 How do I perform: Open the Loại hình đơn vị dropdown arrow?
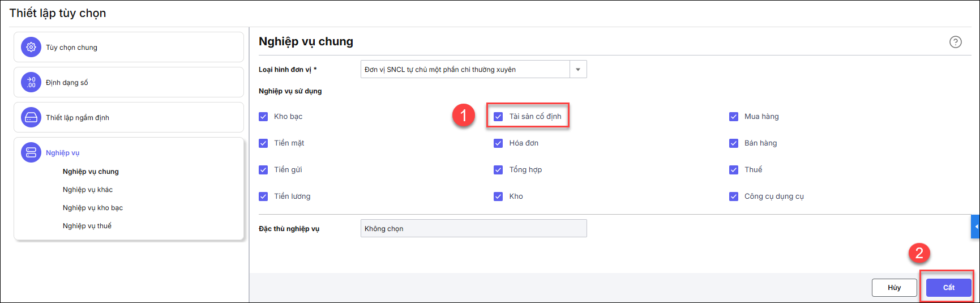pyautogui.click(x=578, y=70)
